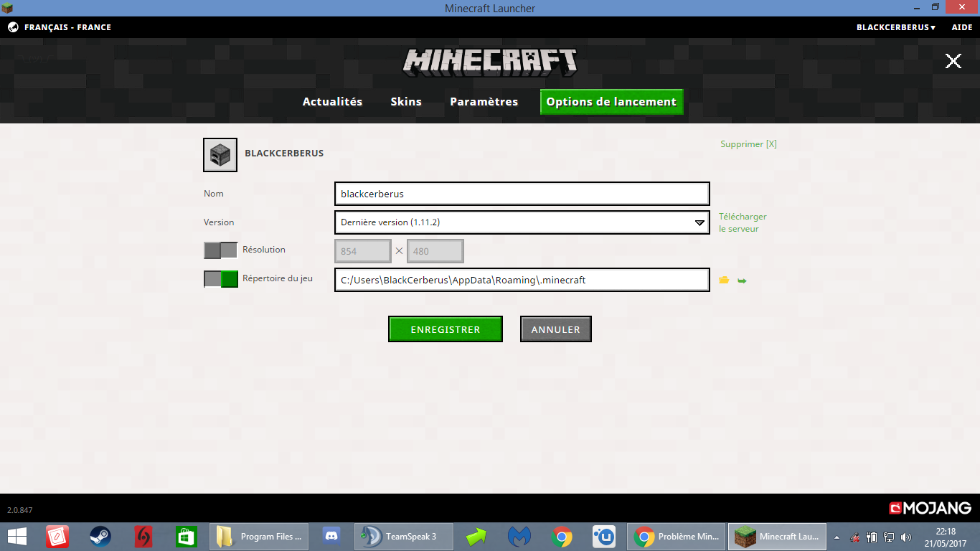Click the ENREGISTRER button

point(446,329)
